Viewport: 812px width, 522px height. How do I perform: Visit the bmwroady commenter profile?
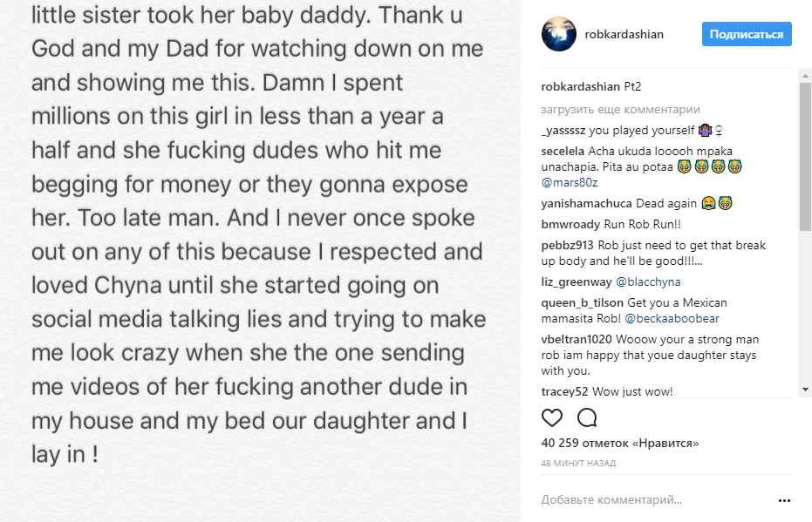click(x=569, y=225)
